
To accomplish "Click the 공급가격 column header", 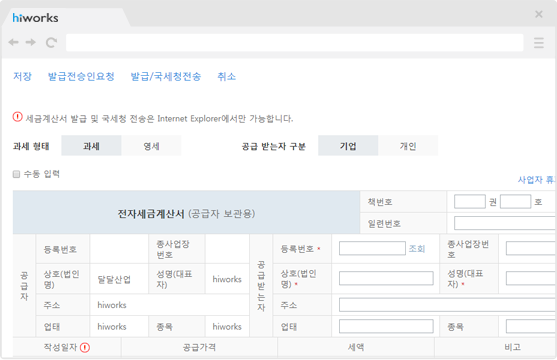I will (199, 347).
